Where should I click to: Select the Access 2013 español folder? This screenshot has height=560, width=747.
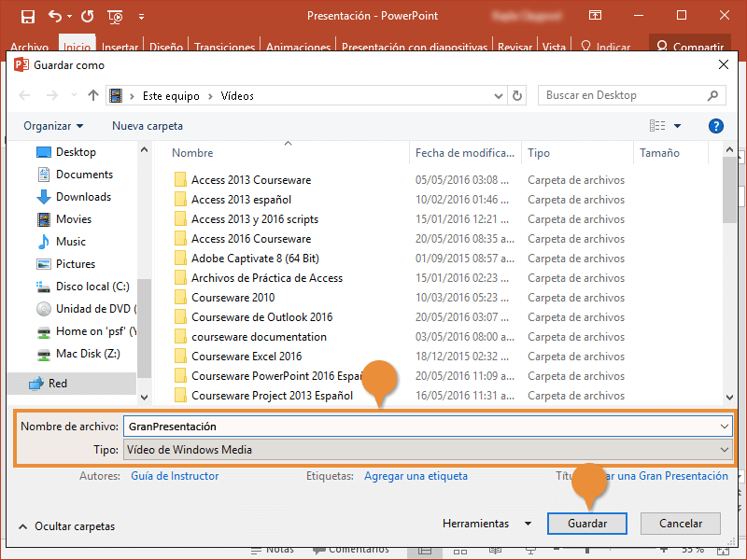click(241, 200)
